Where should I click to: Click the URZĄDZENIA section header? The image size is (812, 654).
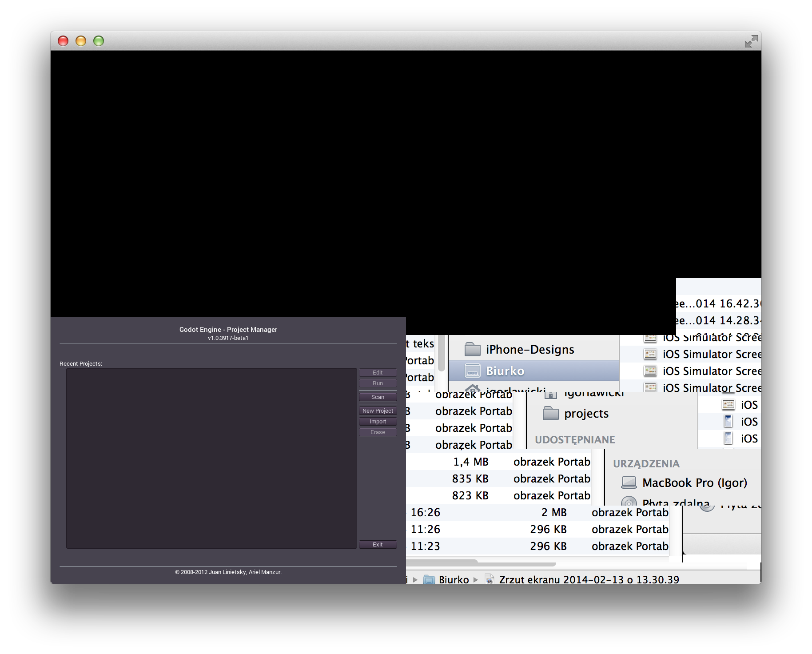(646, 463)
